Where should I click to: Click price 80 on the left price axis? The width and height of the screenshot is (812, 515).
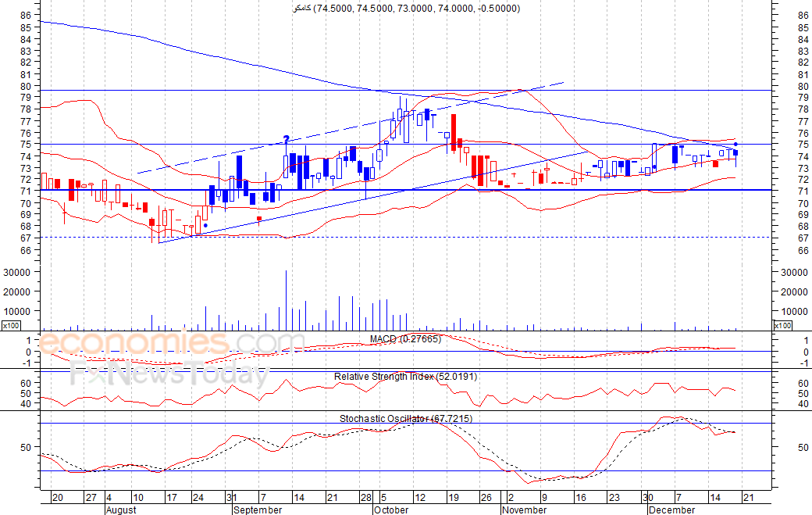point(26,87)
